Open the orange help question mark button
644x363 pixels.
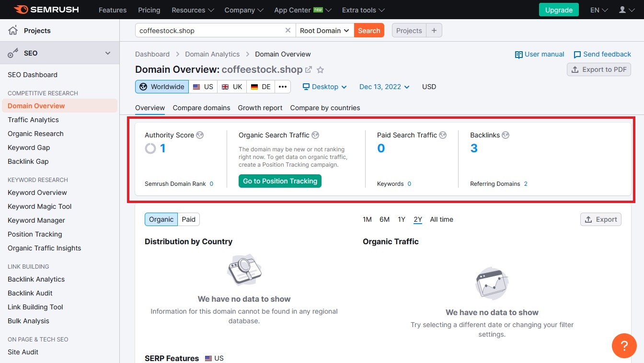[624, 346]
